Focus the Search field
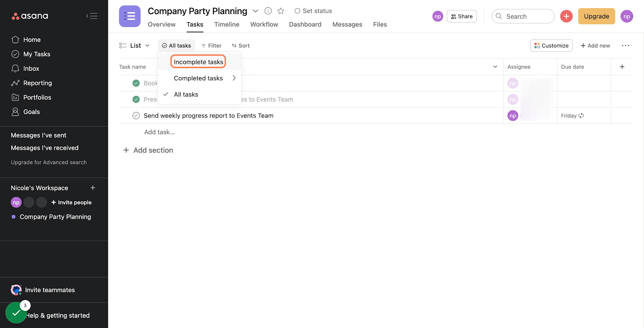The height and width of the screenshot is (328, 644). tap(523, 16)
